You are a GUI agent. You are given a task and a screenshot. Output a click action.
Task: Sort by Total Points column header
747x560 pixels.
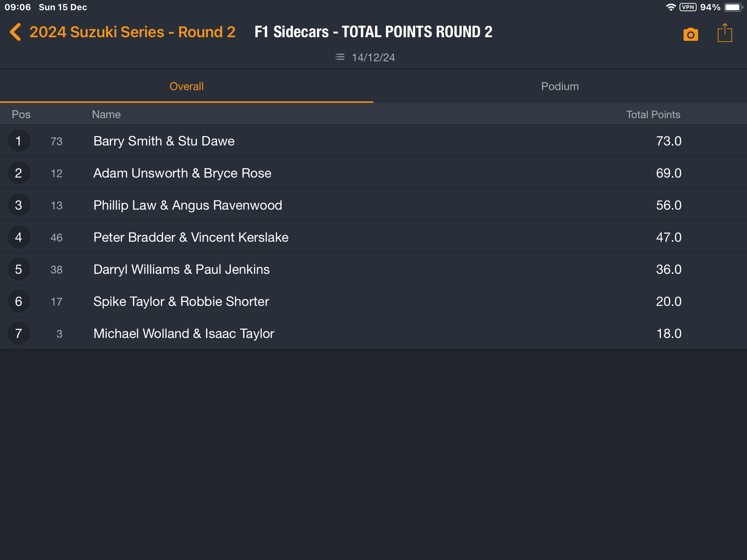click(653, 114)
